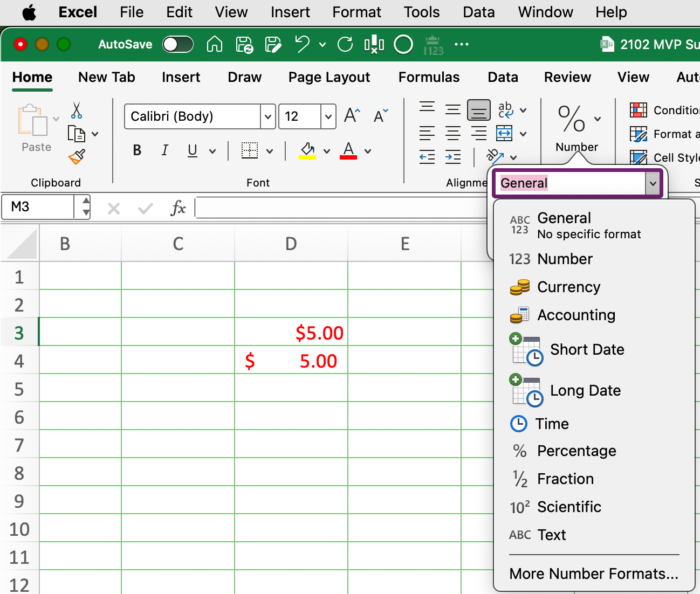Toggle Underline formatting

pyautogui.click(x=193, y=151)
